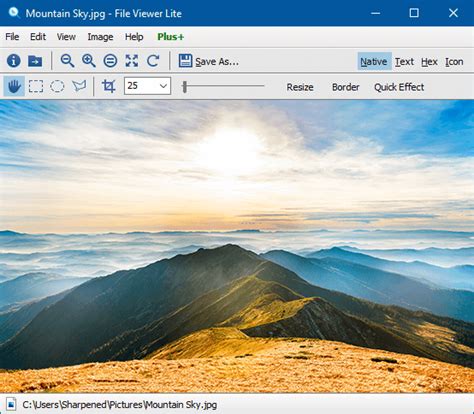474x414 pixels.
Task: Zoom in with the plus magnifier
Action: click(x=89, y=61)
